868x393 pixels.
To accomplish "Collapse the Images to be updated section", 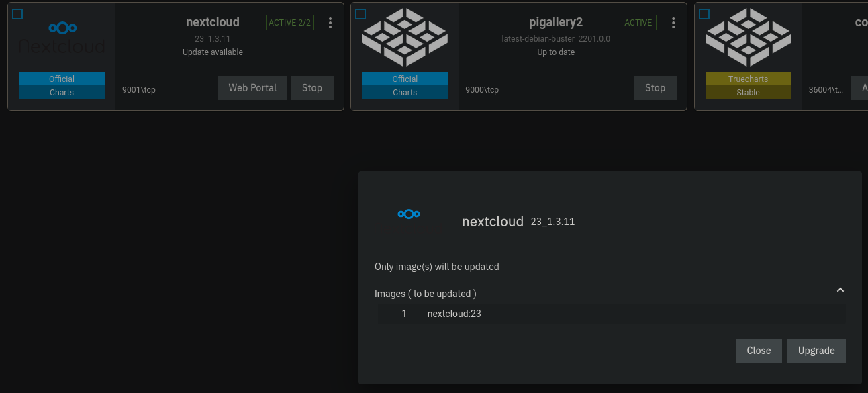I will pyautogui.click(x=840, y=290).
